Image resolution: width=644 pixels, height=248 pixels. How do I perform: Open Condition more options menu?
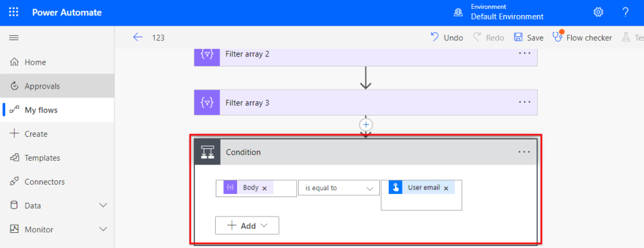tap(524, 152)
